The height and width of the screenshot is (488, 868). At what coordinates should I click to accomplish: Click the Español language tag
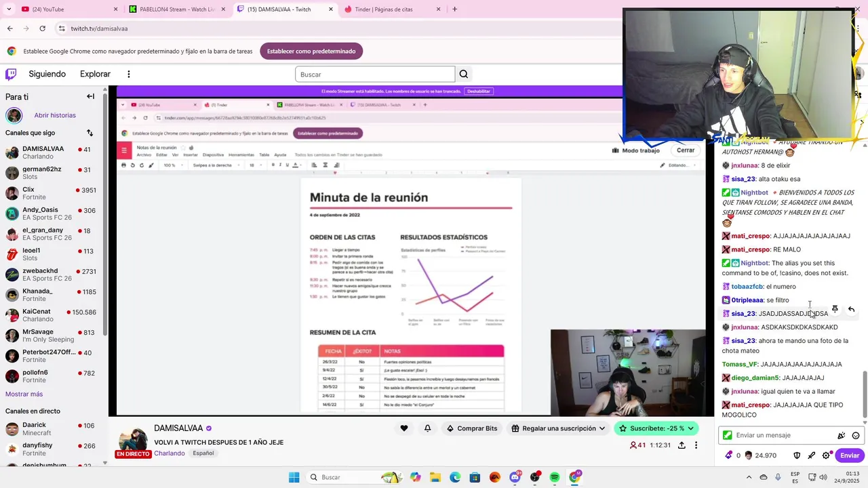coord(203,453)
